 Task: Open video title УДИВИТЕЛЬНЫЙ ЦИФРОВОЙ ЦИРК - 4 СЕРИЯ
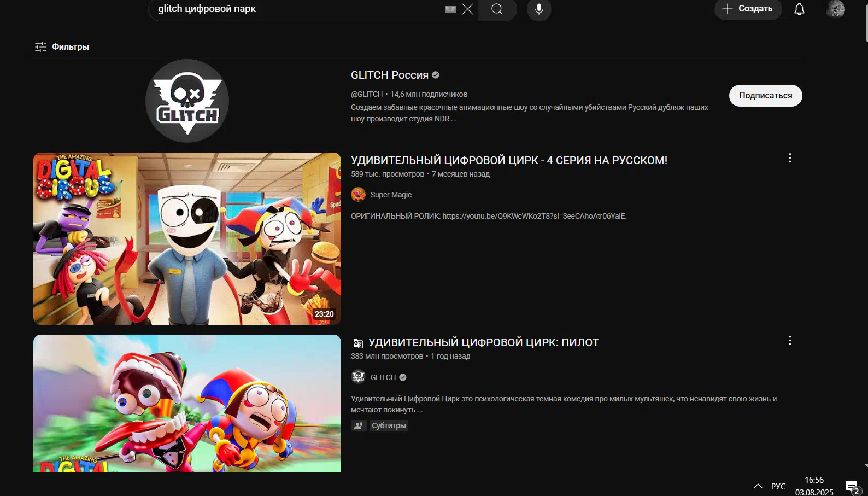click(x=509, y=160)
